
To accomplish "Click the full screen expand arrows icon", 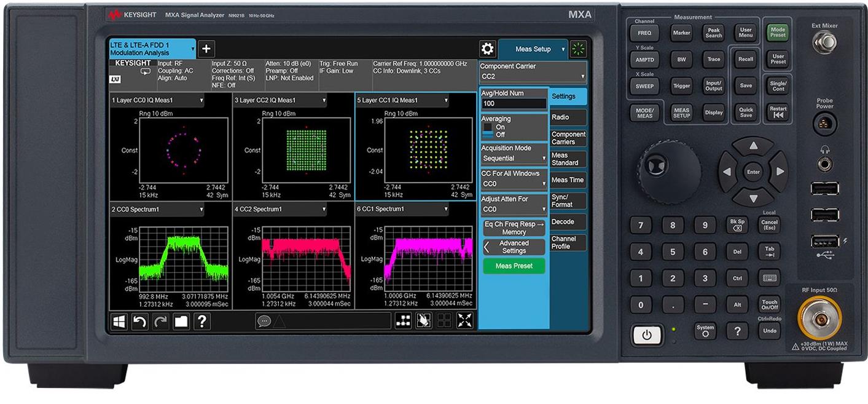I will [x=465, y=320].
